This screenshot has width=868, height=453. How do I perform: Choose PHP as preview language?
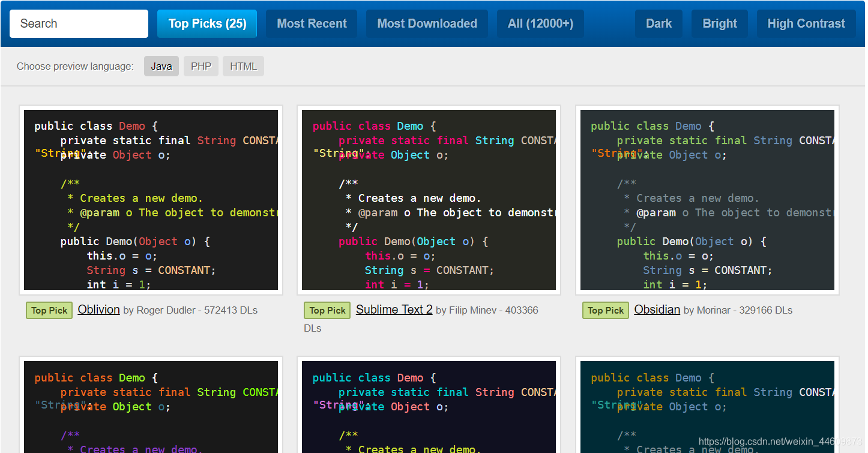(201, 66)
